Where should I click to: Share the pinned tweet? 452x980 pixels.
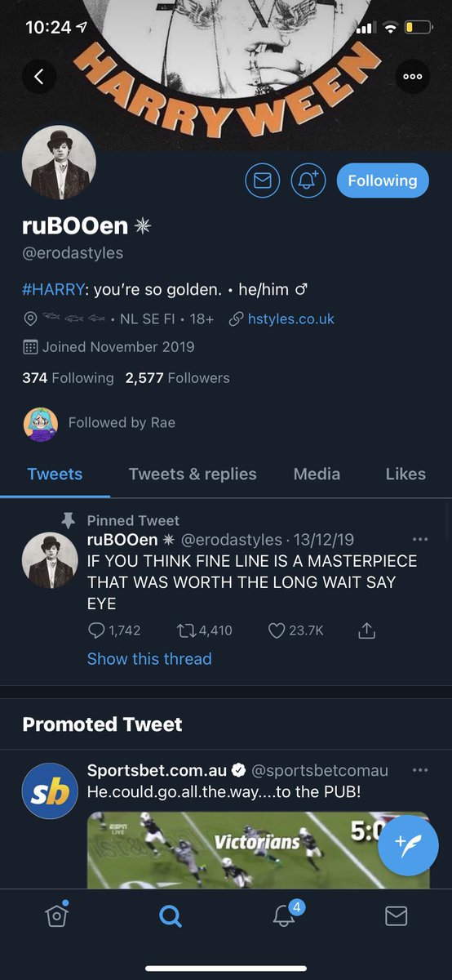tap(366, 630)
